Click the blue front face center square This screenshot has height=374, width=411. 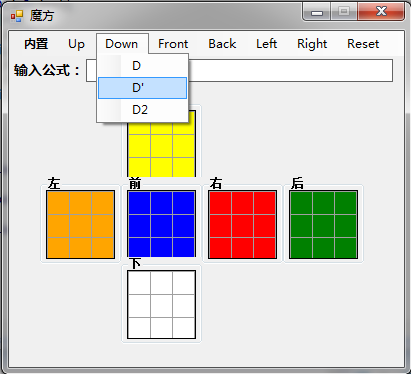click(161, 226)
